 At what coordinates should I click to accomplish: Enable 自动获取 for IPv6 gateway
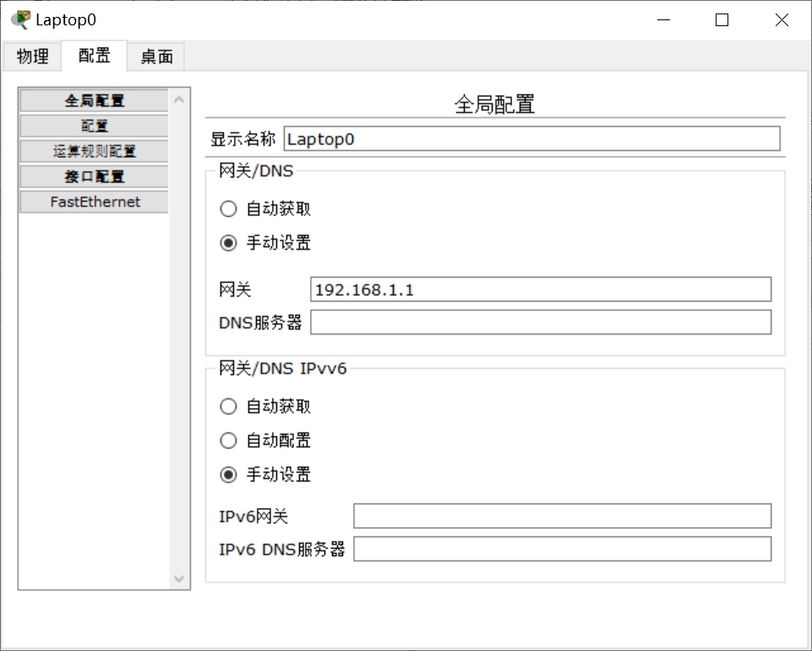pyautogui.click(x=228, y=406)
